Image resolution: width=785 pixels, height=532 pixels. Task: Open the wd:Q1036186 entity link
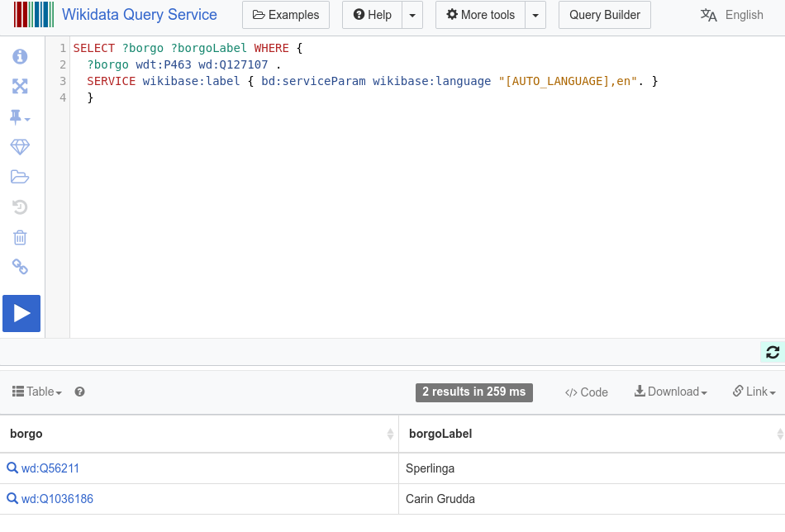57,499
